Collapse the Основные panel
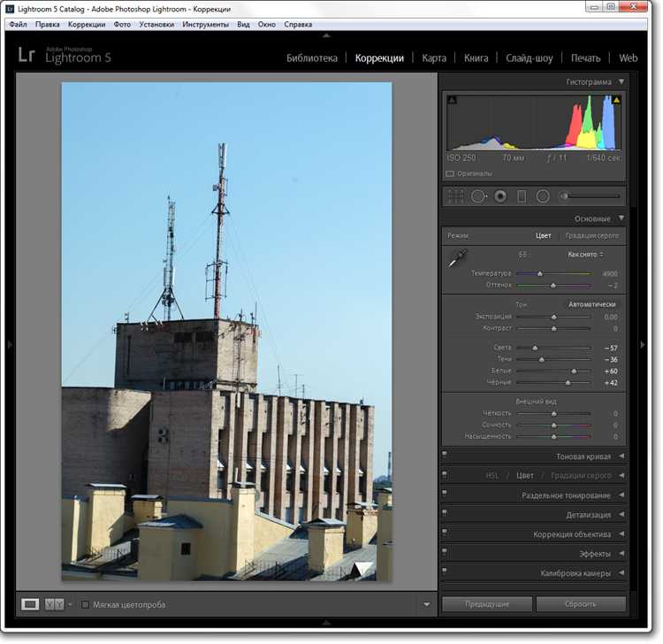Image resolution: width=663 pixels, height=644 pixels. [621, 218]
